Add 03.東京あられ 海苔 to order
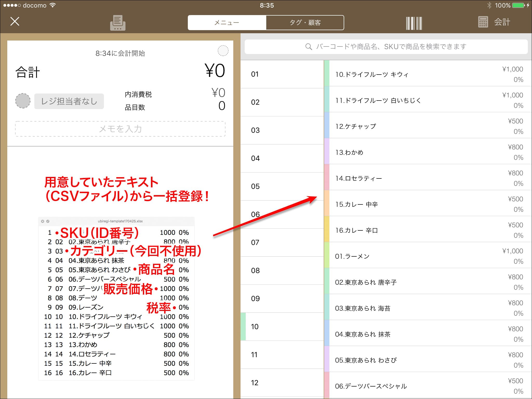Image resolution: width=532 pixels, height=399 pixels. pos(428,307)
